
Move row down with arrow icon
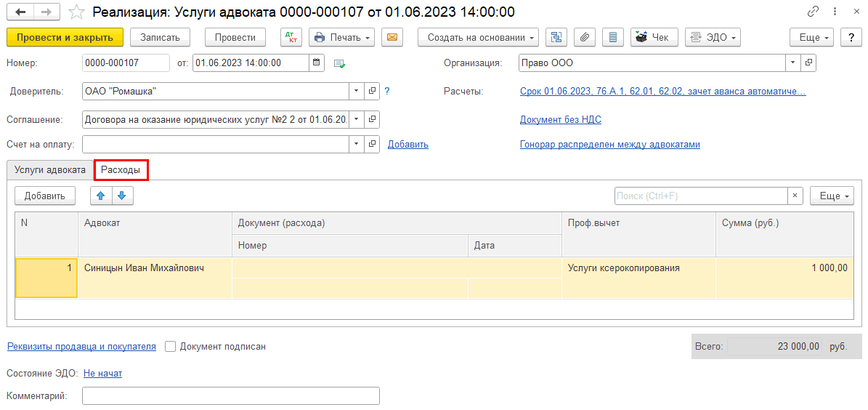[122, 196]
